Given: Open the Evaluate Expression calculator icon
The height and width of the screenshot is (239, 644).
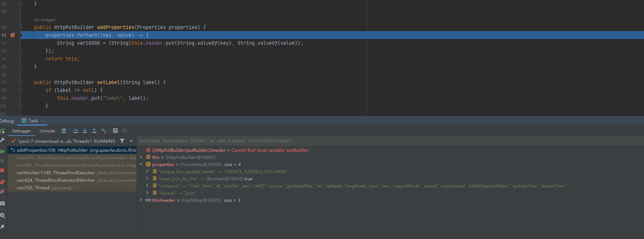Looking at the screenshot, I should pos(115,131).
